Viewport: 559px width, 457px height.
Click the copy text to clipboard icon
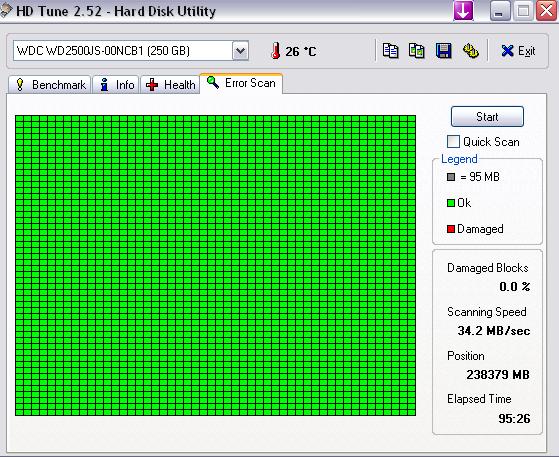pyautogui.click(x=390, y=51)
